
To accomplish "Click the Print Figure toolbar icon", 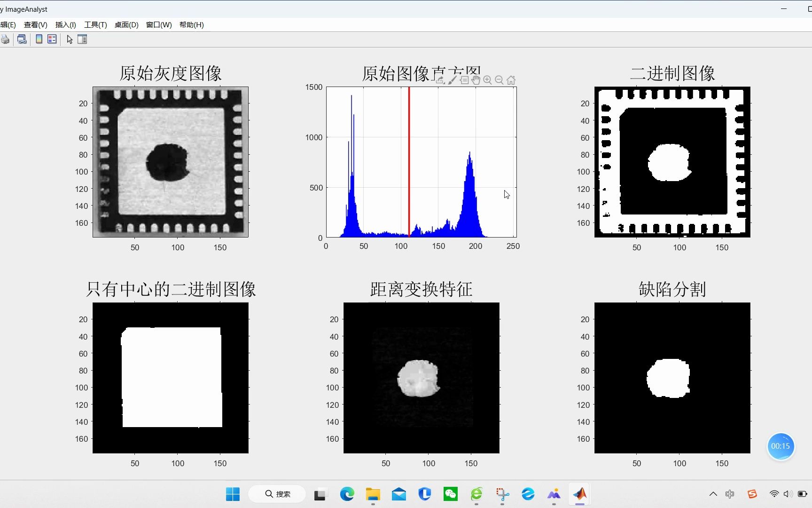I will click(x=5, y=40).
